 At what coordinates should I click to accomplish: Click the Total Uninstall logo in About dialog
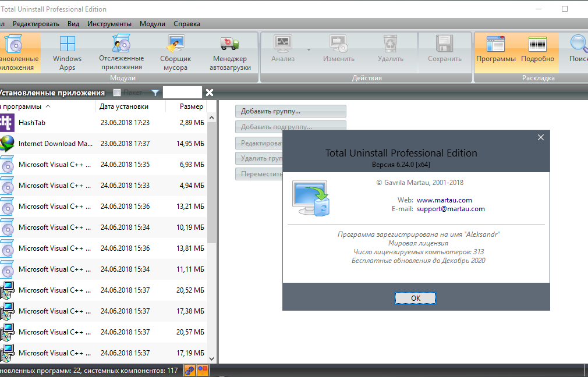[x=311, y=198]
